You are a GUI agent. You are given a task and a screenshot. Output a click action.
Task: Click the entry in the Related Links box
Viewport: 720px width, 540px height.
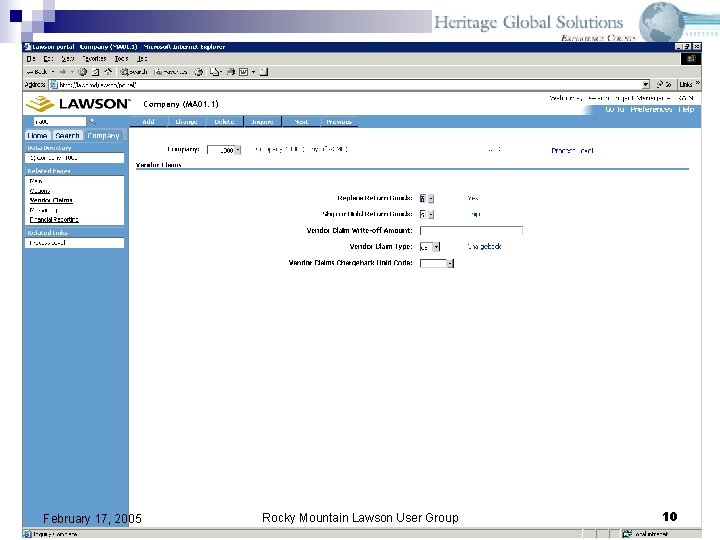pyautogui.click(x=47, y=243)
